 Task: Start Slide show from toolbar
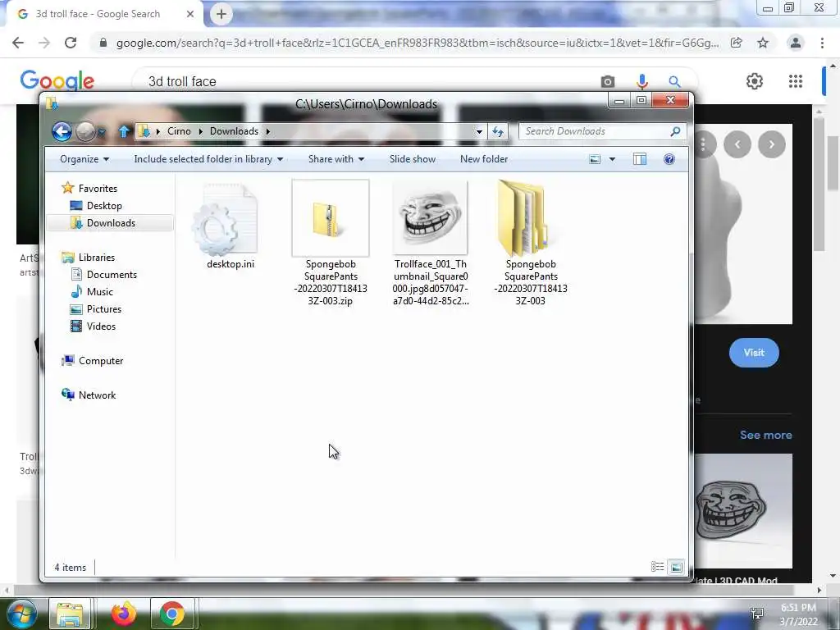pos(413,159)
